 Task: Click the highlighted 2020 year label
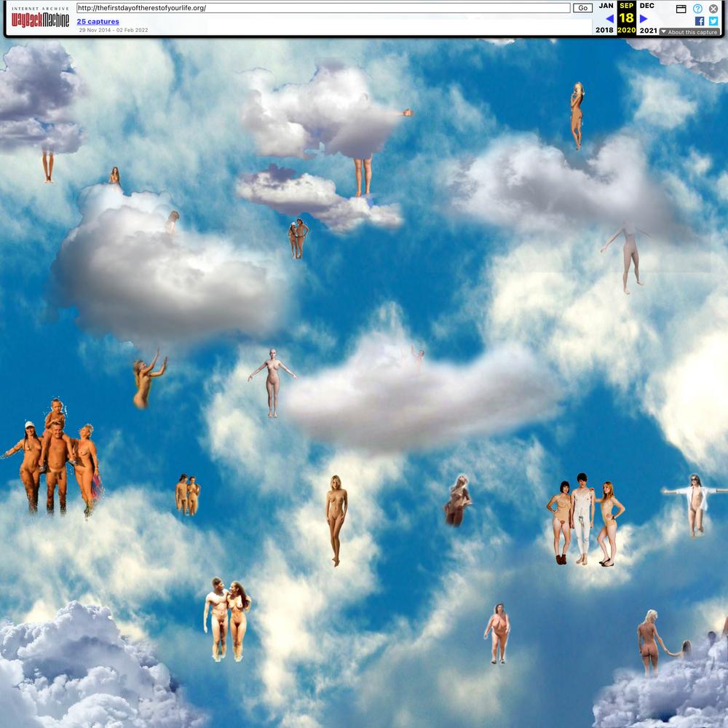[x=626, y=30]
